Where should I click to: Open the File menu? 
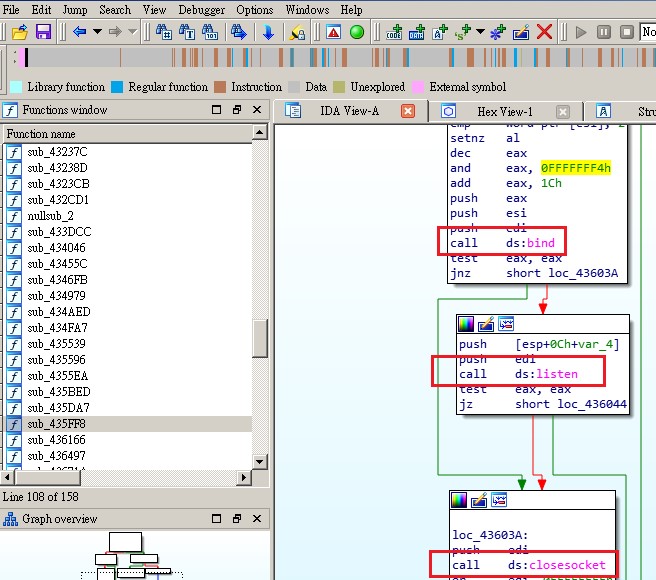(x=11, y=10)
